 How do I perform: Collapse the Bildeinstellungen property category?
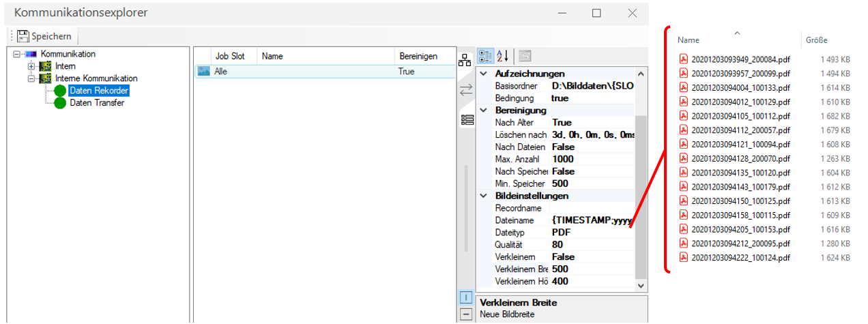[484, 196]
